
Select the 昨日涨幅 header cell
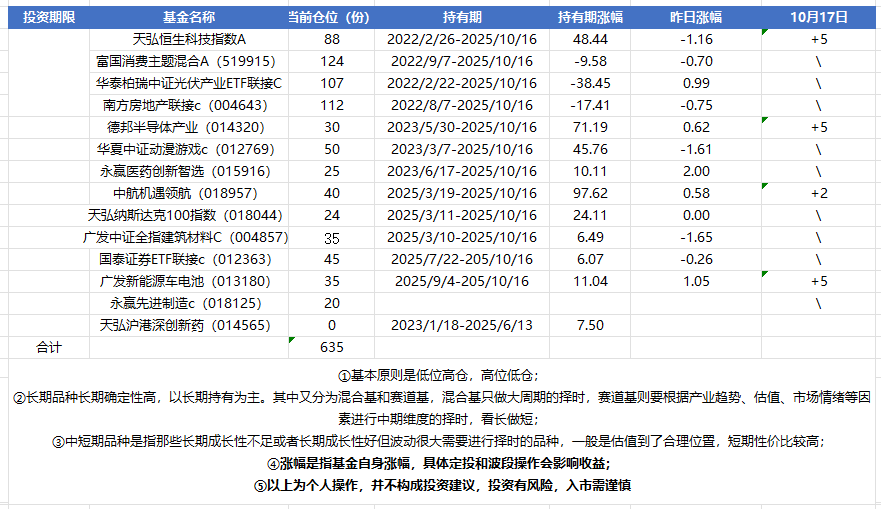696,17
